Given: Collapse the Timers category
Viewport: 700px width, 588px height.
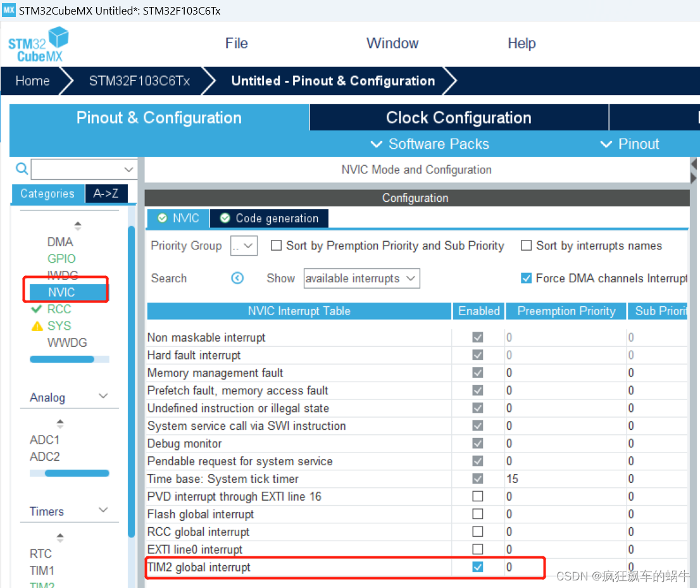Looking at the screenshot, I should (x=103, y=510).
